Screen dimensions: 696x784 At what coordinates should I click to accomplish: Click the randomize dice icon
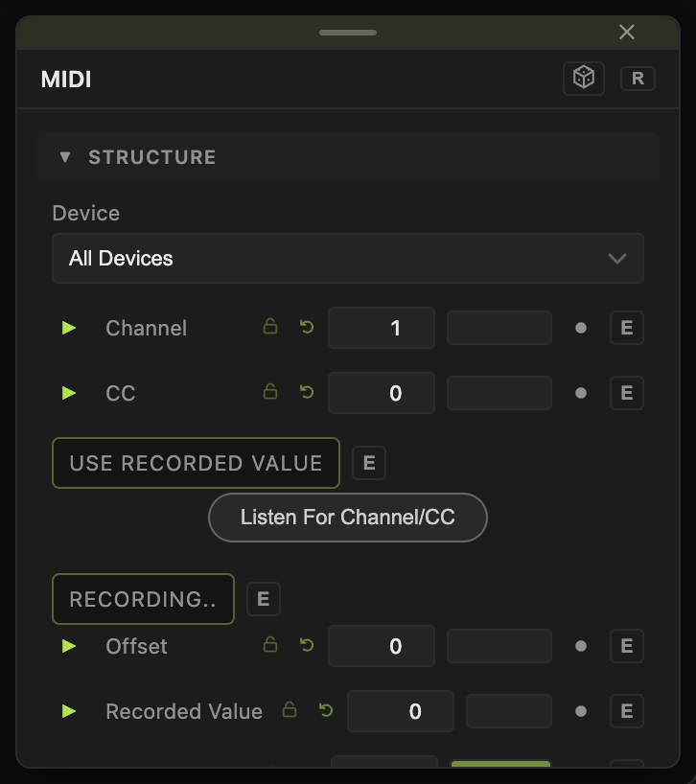[x=584, y=78]
